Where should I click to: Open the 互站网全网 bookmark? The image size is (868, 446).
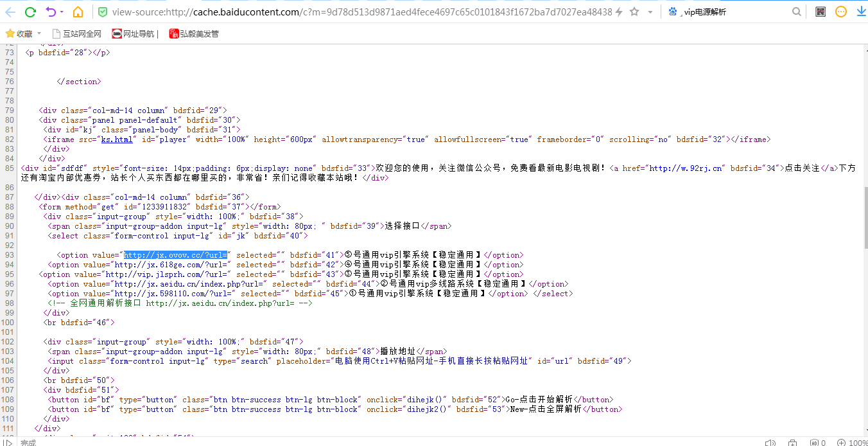pos(76,33)
